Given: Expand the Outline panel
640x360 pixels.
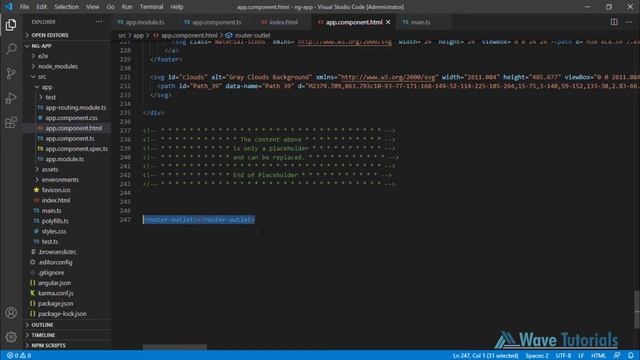Looking at the screenshot, I should pos(42,324).
